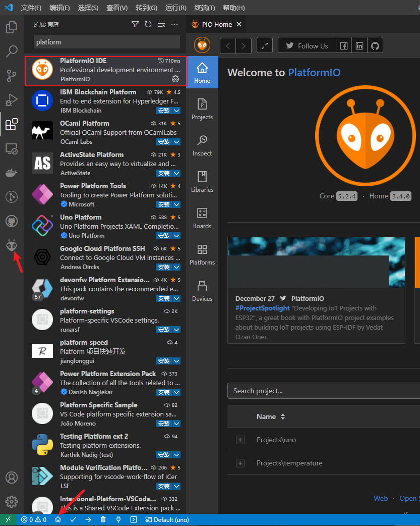Click PlatformIO Build checkmark in status bar

(x=73, y=519)
